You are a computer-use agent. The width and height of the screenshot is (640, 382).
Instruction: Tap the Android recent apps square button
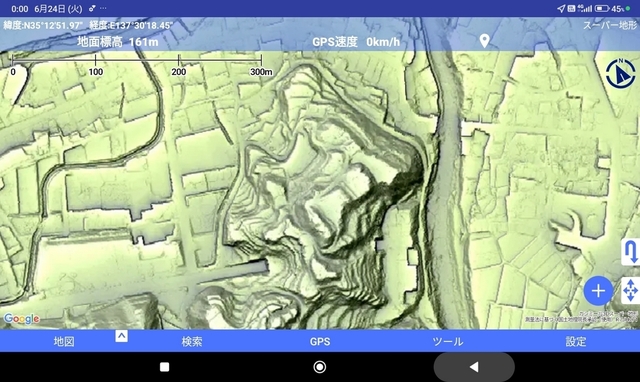click(164, 367)
